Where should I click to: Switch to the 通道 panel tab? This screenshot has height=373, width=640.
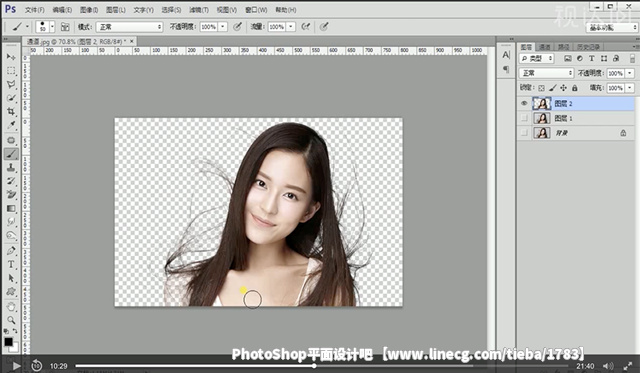[544, 47]
